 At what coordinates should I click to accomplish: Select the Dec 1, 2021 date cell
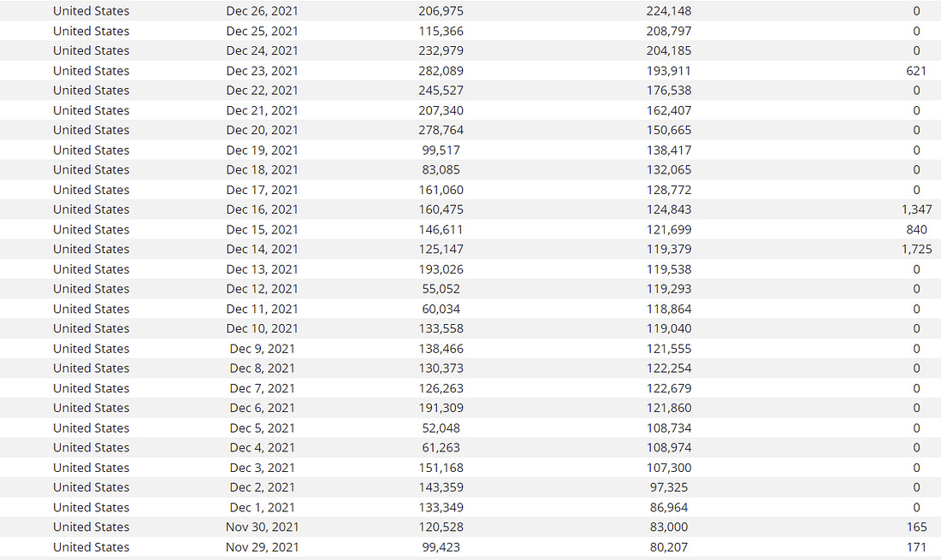[x=262, y=507]
